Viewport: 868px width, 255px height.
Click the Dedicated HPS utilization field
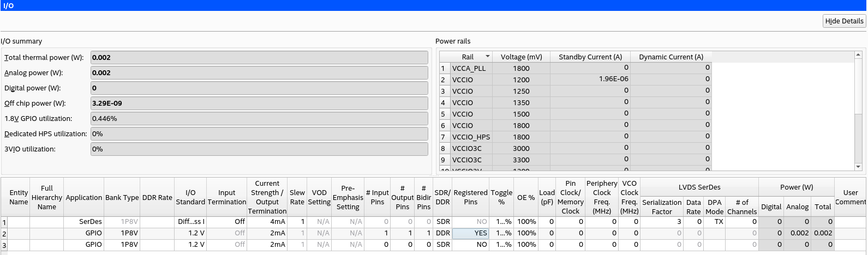[259, 133]
